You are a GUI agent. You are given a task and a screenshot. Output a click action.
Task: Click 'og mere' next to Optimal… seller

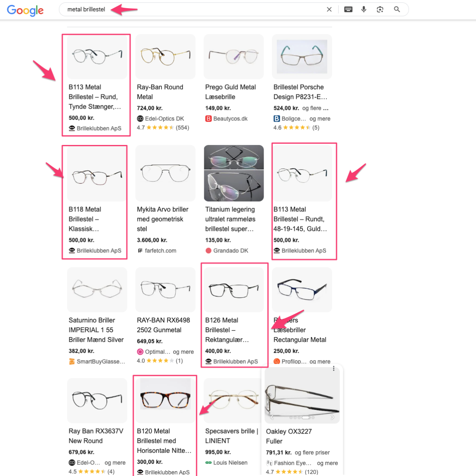183,352
